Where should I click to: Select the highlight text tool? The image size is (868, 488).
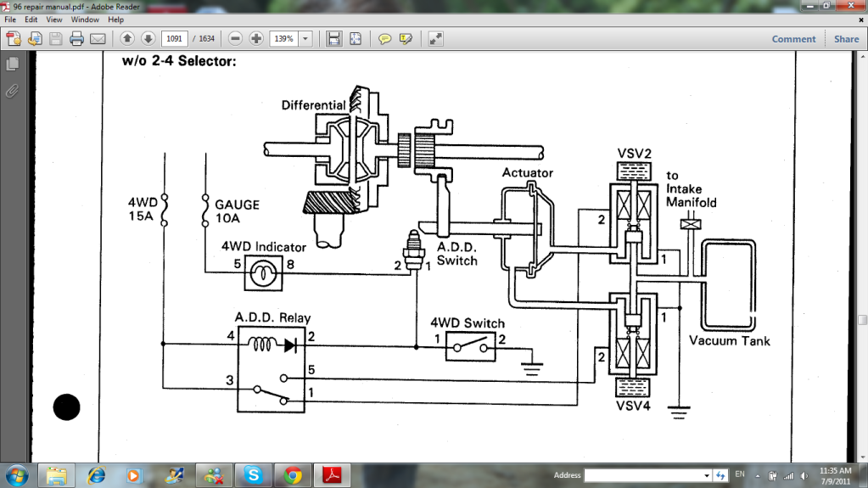point(406,39)
